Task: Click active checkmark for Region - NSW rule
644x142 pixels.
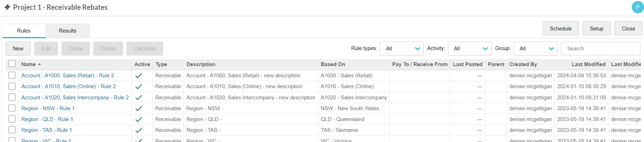Action: click(x=139, y=108)
